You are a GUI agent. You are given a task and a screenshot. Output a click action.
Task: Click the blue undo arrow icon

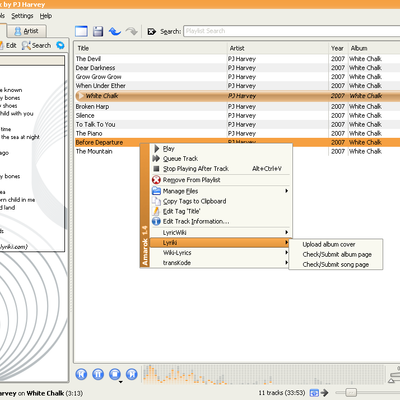tap(115, 31)
